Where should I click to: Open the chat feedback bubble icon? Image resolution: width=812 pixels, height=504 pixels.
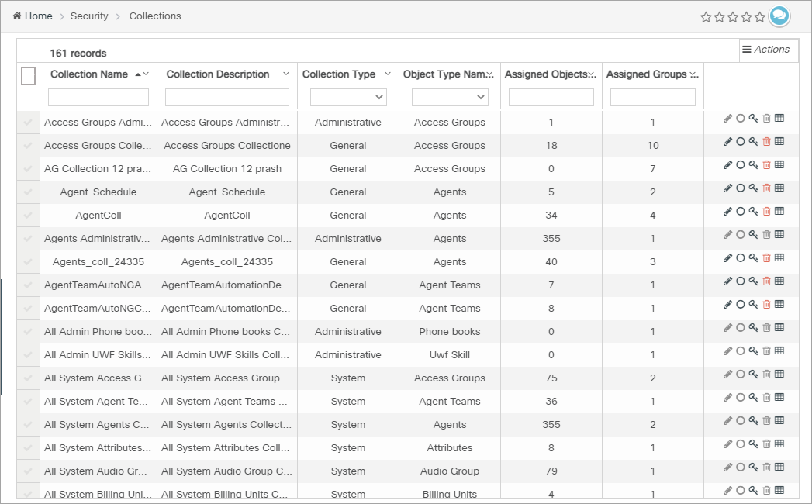click(x=779, y=16)
